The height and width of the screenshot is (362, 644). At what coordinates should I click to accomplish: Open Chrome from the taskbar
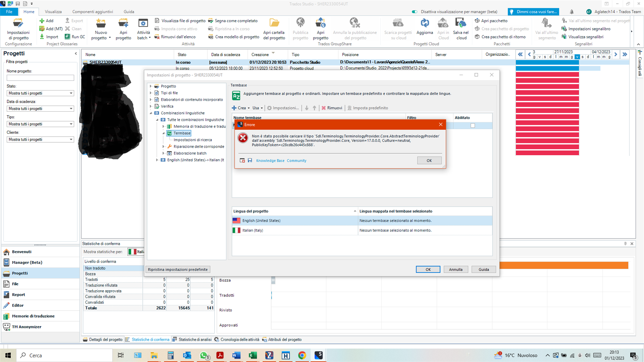coord(302,355)
